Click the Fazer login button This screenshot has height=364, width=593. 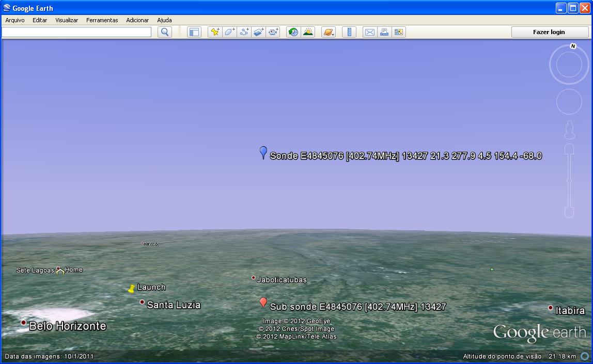click(549, 32)
